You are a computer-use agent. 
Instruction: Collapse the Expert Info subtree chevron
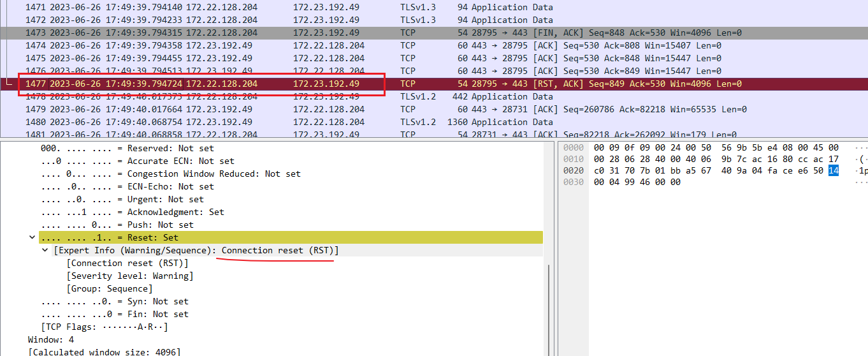45,250
